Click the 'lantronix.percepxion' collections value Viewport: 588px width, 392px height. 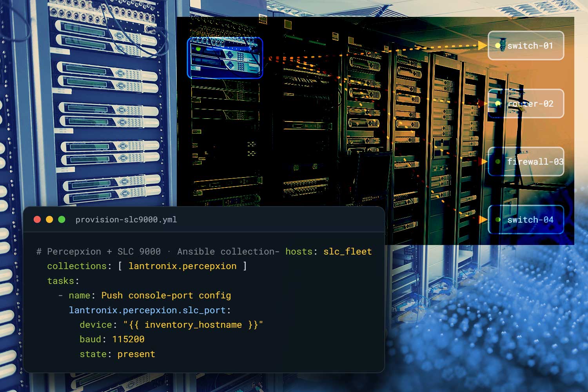(182, 266)
